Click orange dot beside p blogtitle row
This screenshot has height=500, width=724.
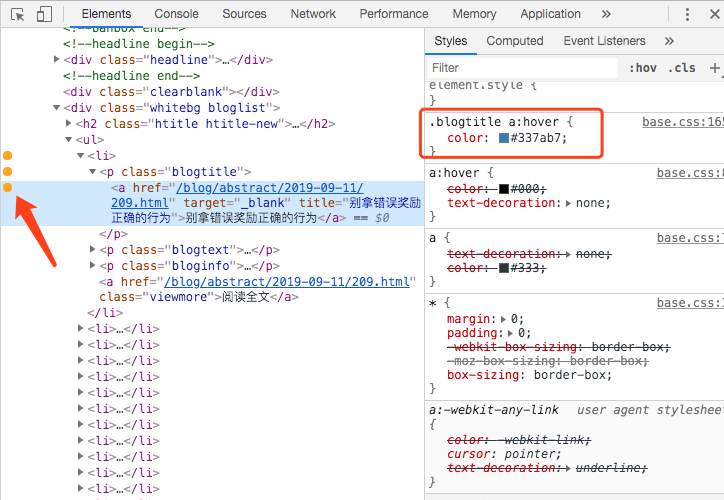click(8, 172)
